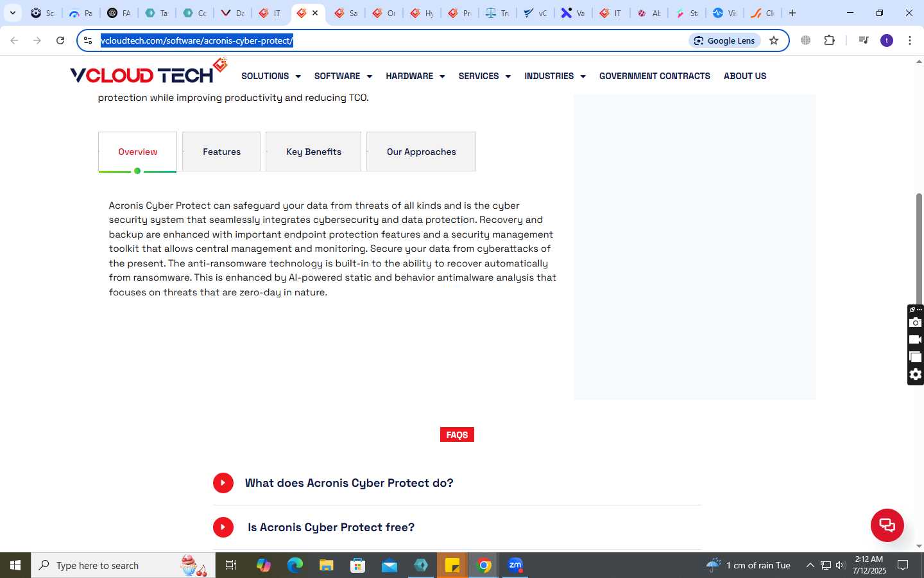
Task: Open File Explorer from taskbar
Action: (x=326, y=565)
